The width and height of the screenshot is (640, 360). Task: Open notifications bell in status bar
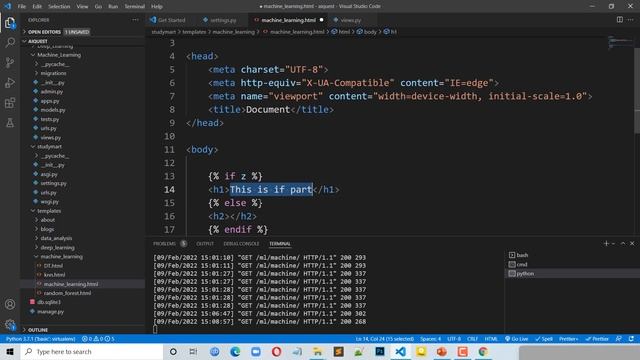pyautogui.click(x=631, y=339)
